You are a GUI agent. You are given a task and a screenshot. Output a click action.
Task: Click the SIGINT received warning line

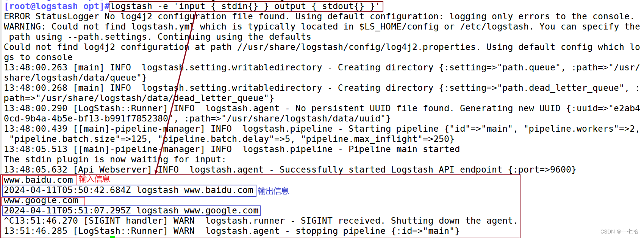[x=261, y=221]
